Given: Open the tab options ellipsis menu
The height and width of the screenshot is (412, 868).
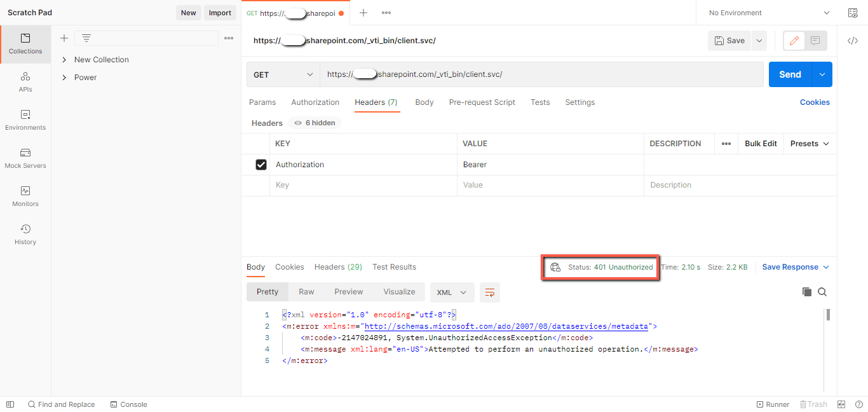Looking at the screenshot, I should tap(386, 13).
